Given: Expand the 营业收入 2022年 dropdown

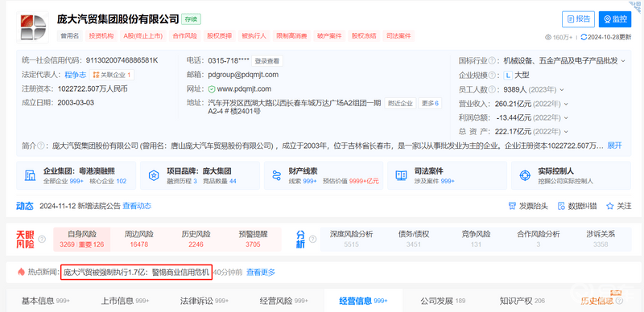Looking at the screenshot, I should tap(566, 104).
